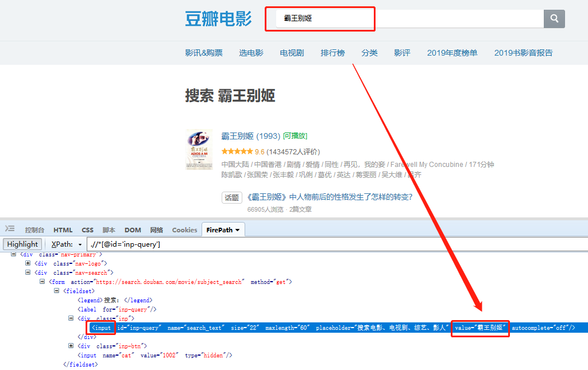Click the 66905人浏览 text

pyautogui.click(x=265, y=209)
